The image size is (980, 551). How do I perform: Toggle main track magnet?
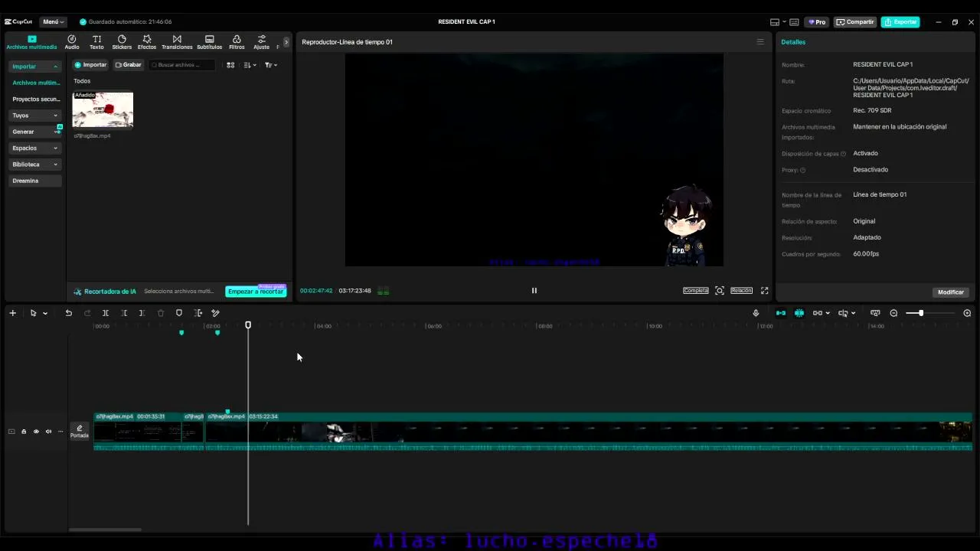[781, 313]
